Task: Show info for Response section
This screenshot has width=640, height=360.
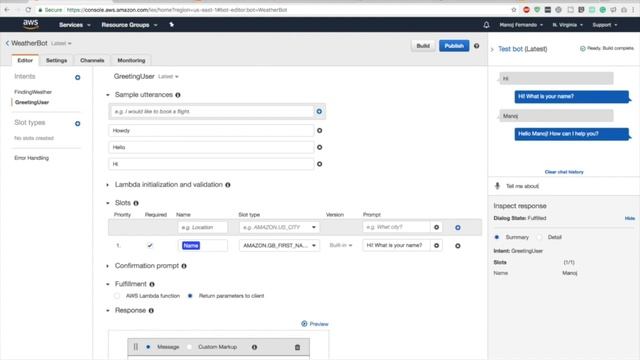Action: tap(151, 311)
